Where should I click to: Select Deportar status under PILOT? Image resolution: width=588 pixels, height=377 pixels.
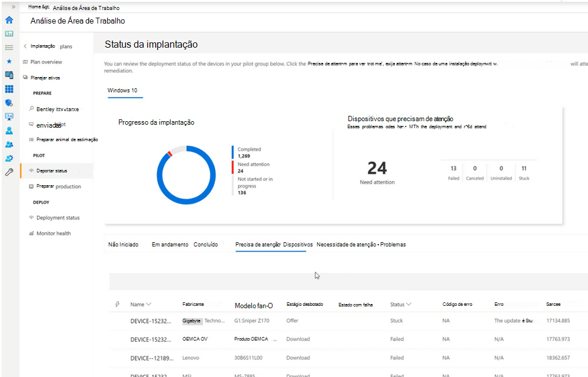[51, 171]
